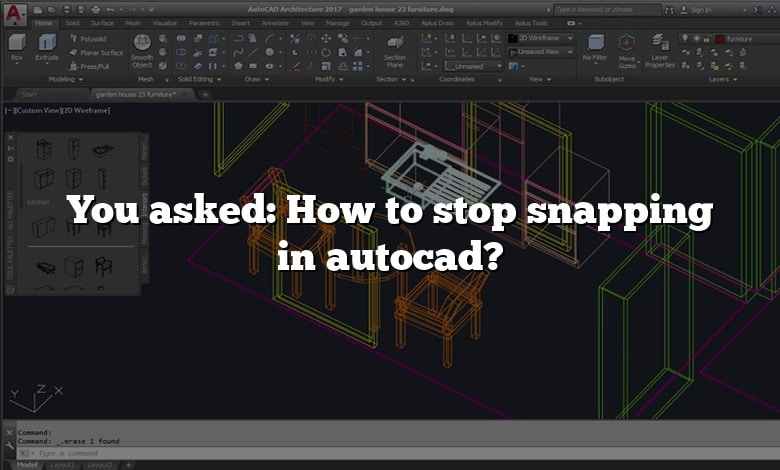Toggle the layer lock padlock icon
Viewport: 780px width, 470px height.
706,38
